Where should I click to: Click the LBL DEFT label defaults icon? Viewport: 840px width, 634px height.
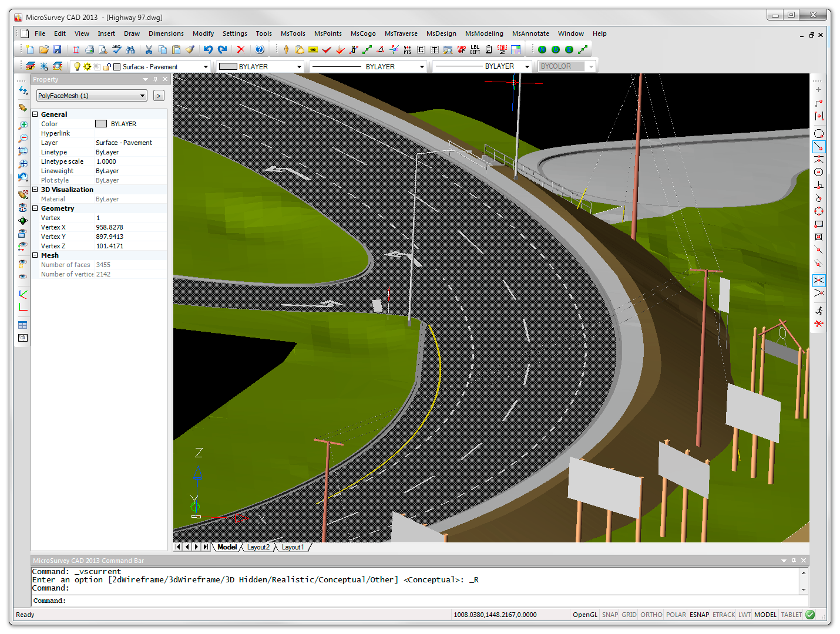pos(475,50)
